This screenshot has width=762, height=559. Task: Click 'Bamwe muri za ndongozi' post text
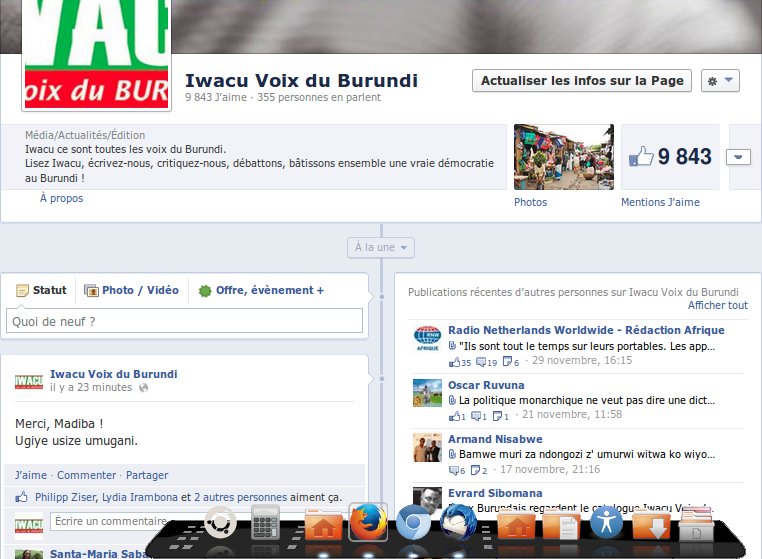[587, 454]
